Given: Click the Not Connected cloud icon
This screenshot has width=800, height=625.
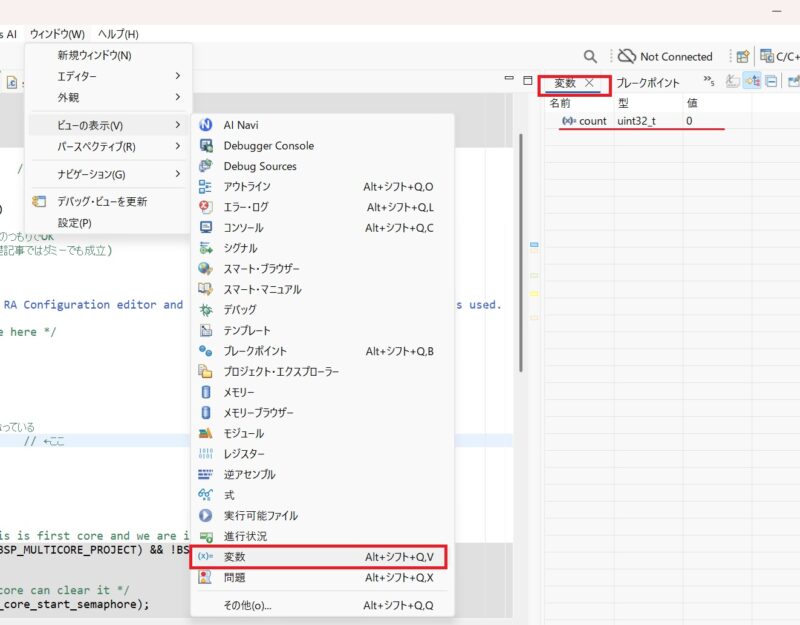Looking at the screenshot, I should point(627,57).
